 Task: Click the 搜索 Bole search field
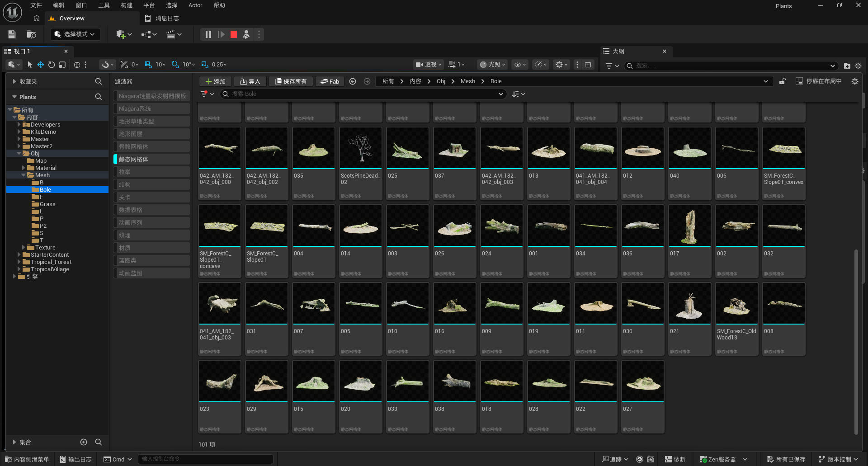pyautogui.click(x=363, y=94)
